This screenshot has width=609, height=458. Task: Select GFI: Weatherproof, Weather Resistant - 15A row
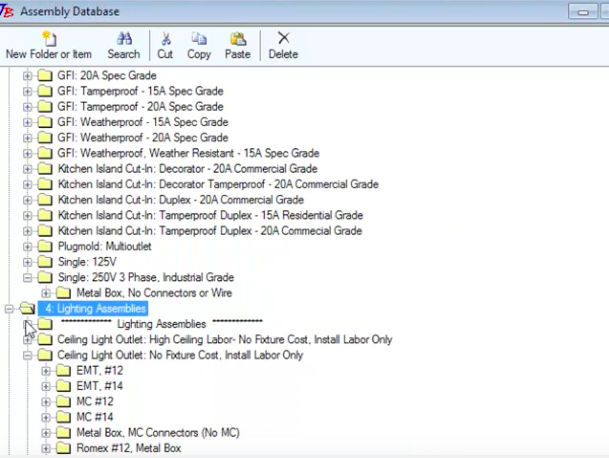point(188,153)
